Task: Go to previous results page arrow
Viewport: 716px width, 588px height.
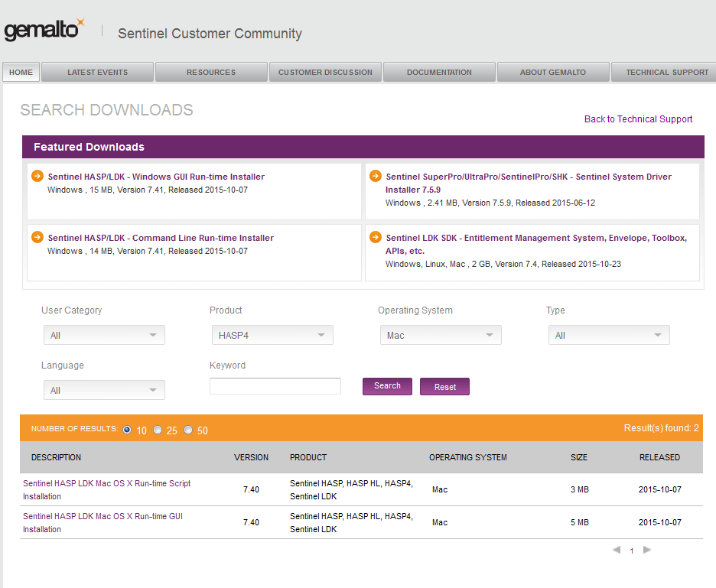Action: click(x=617, y=550)
